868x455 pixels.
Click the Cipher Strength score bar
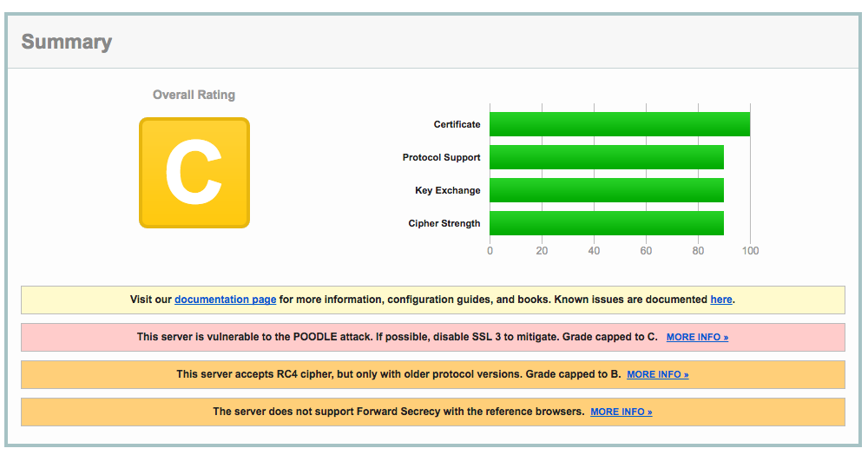(607, 223)
